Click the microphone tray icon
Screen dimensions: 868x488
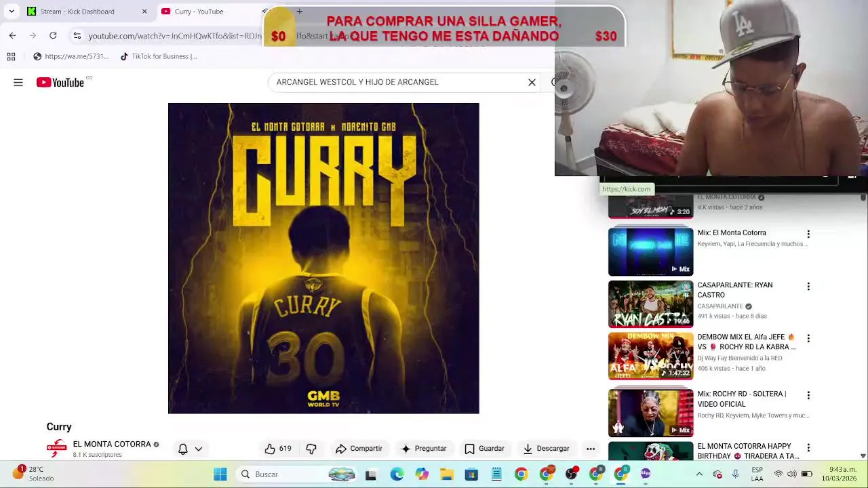(735, 474)
